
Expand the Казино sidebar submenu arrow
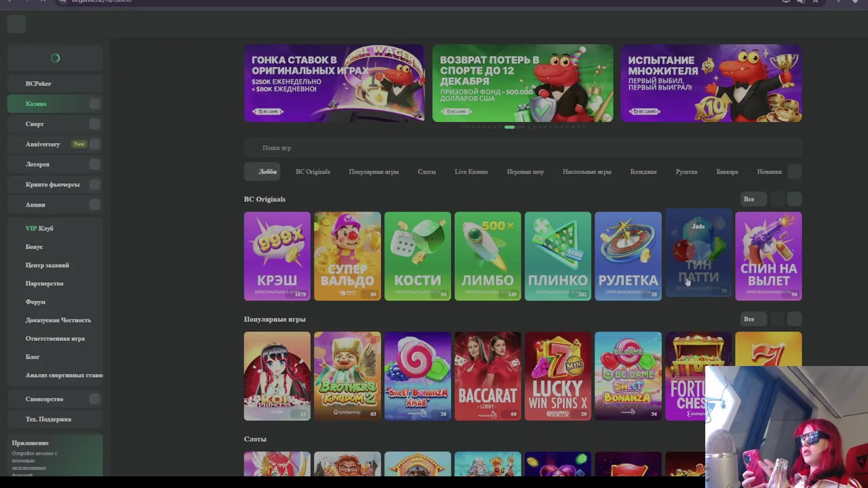[x=94, y=104]
